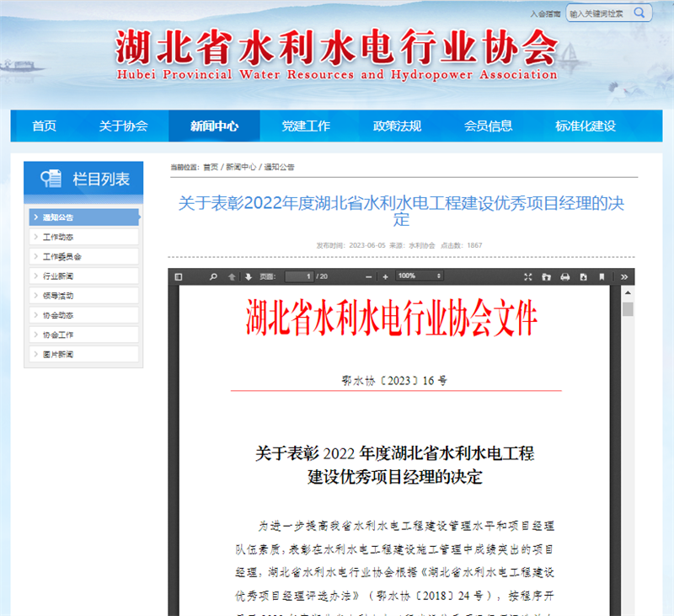Print the PDF document
The image size is (674, 616).
click(565, 276)
